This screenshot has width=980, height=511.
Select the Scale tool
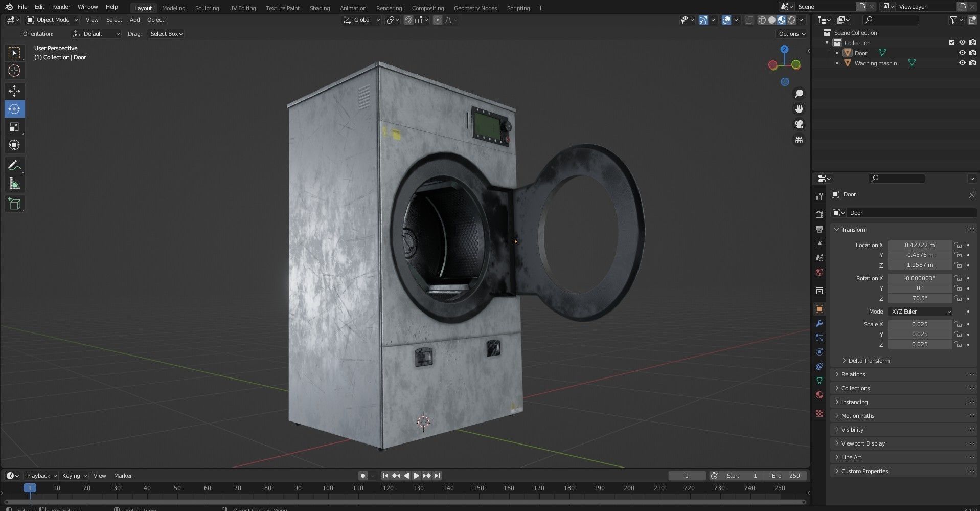14,127
